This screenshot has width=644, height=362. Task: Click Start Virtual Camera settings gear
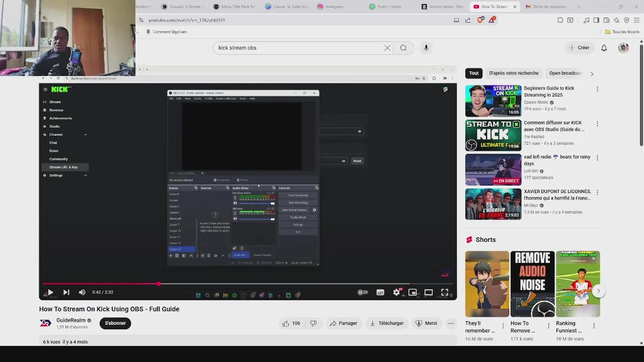(314, 210)
